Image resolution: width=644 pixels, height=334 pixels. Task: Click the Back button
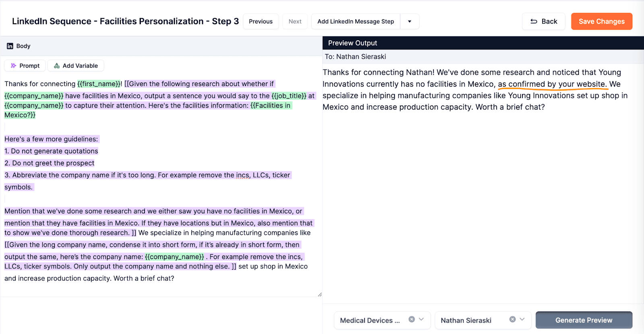(544, 21)
